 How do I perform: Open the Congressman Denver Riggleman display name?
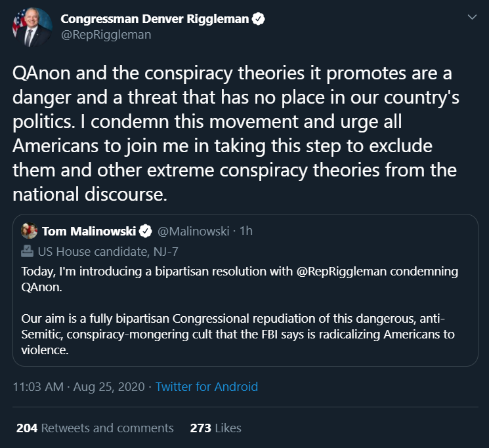(154, 19)
